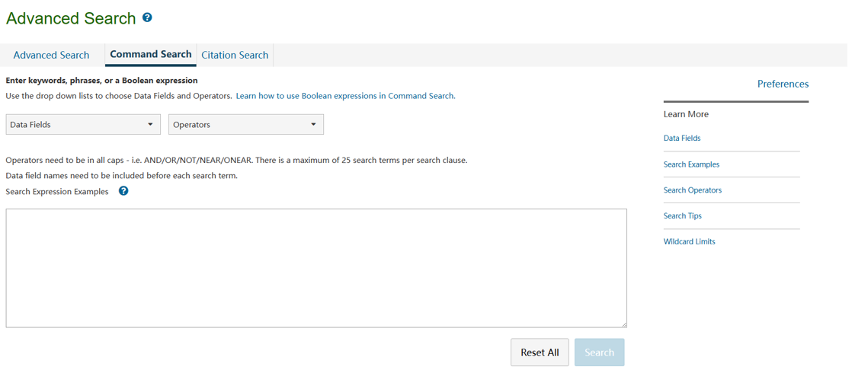View the Search Examples link
Viewport: 868px width, 389px height.
691,164
